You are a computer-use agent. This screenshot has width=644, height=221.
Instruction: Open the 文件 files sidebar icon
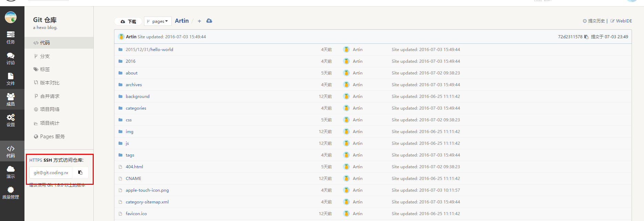pos(11,79)
